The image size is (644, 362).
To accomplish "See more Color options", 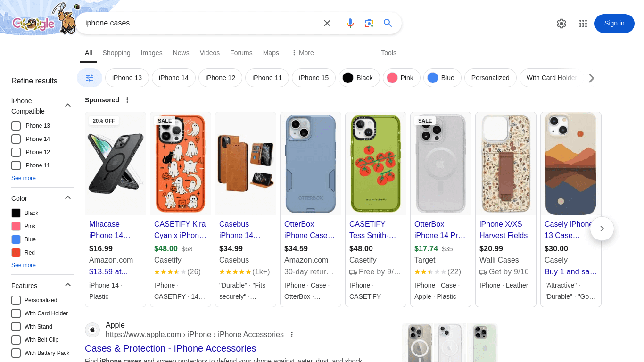I will point(24,265).
